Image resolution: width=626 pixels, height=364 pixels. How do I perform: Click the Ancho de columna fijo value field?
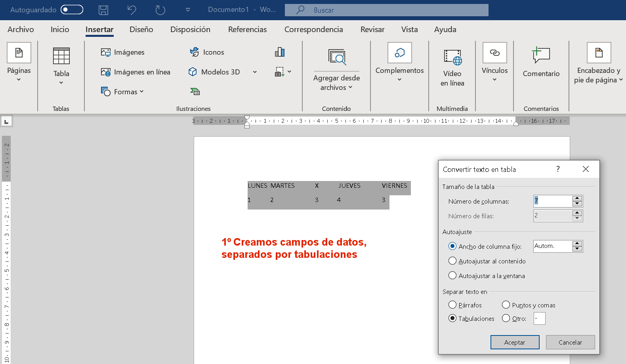click(x=553, y=246)
